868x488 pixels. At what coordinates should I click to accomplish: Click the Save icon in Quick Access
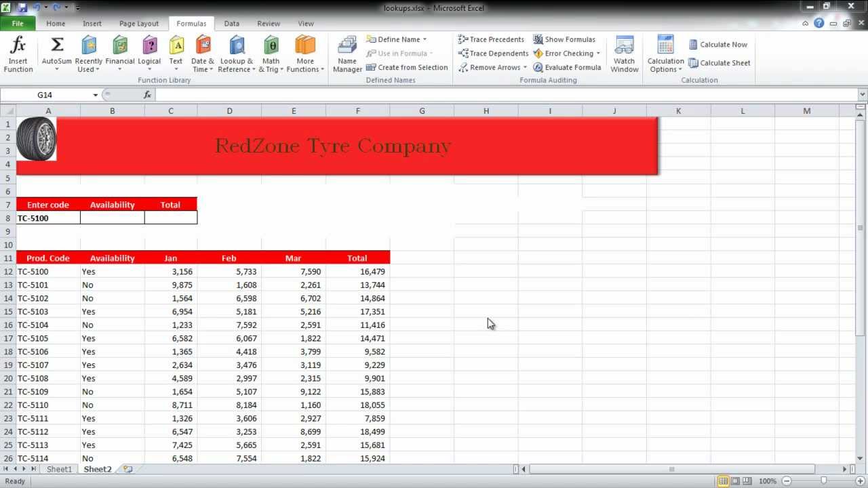(23, 7)
